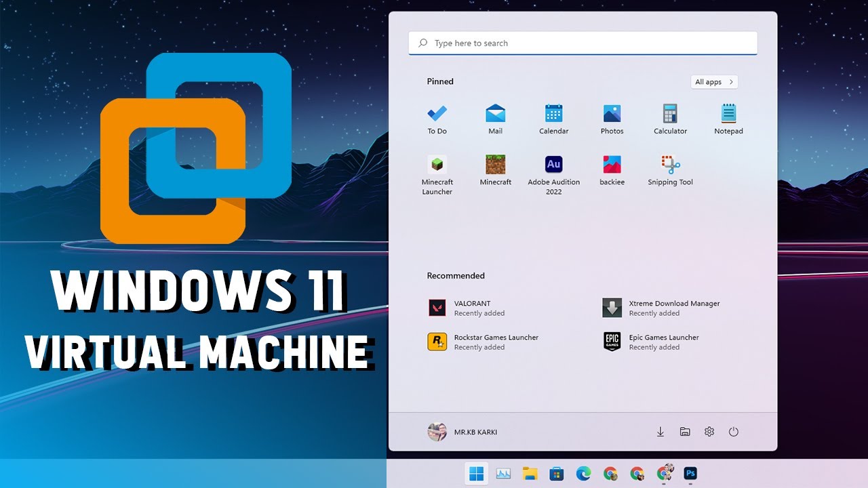
Task: Open the Mail app
Action: tap(496, 119)
